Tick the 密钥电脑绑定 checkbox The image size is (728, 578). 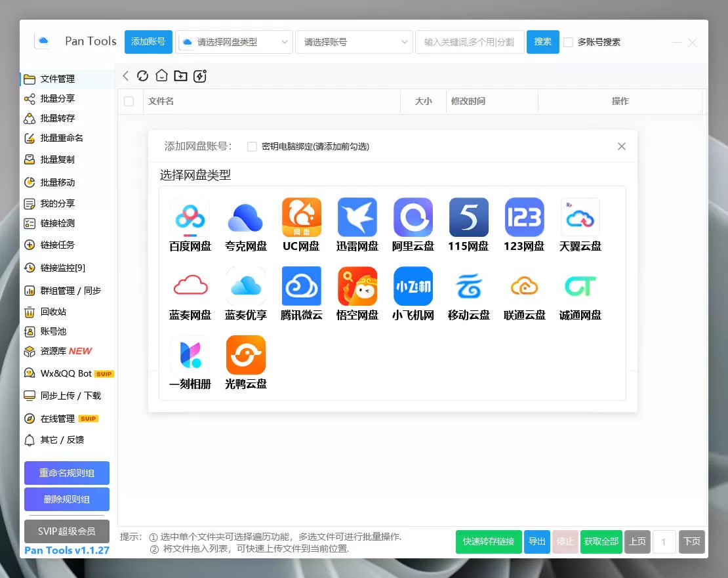252,147
